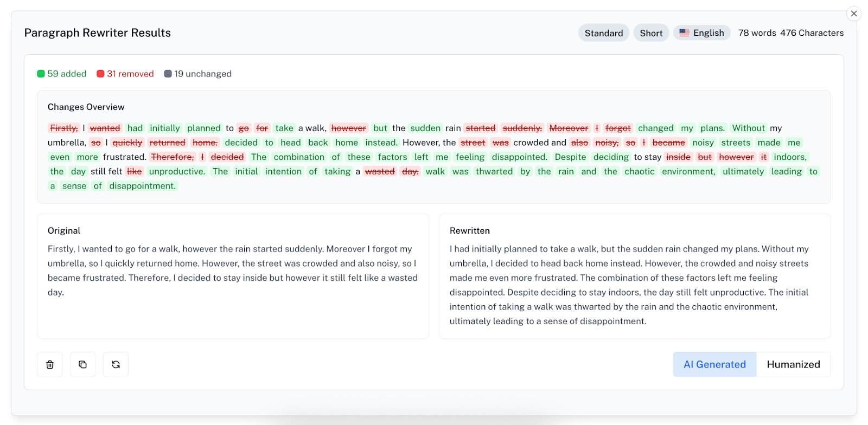The height and width of the screenshot is (425, 868).
Task: Click the 19 unchanged label
Action: pos(203,74)
